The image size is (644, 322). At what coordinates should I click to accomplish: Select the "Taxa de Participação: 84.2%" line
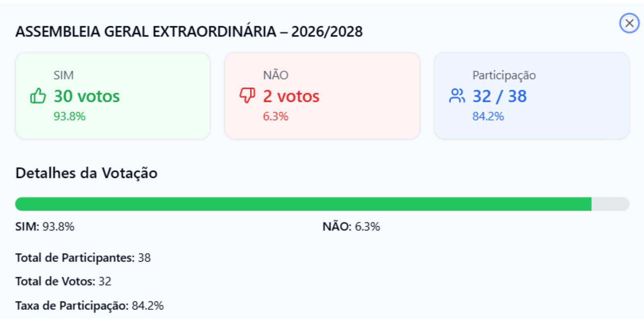89,306
